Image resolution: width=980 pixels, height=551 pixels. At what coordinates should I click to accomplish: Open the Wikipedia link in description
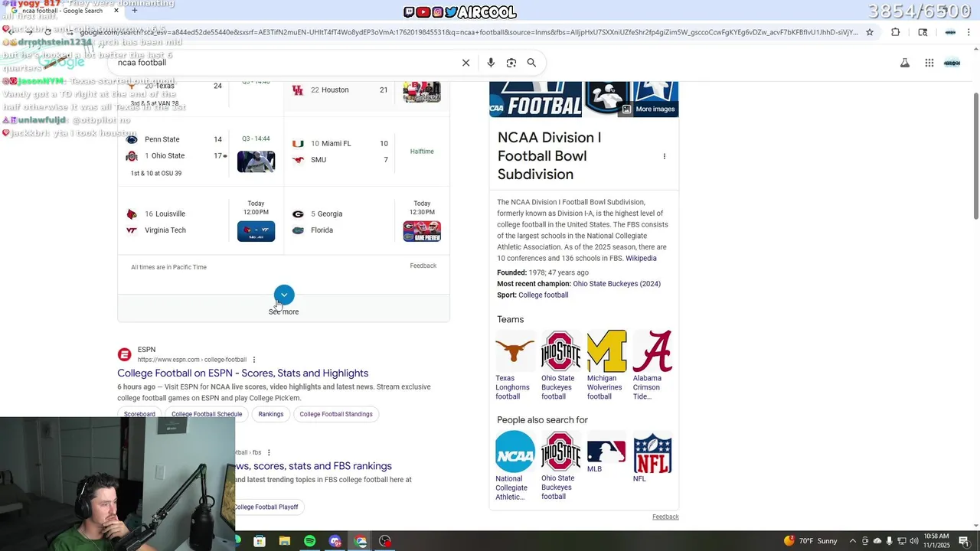[641, 259]
